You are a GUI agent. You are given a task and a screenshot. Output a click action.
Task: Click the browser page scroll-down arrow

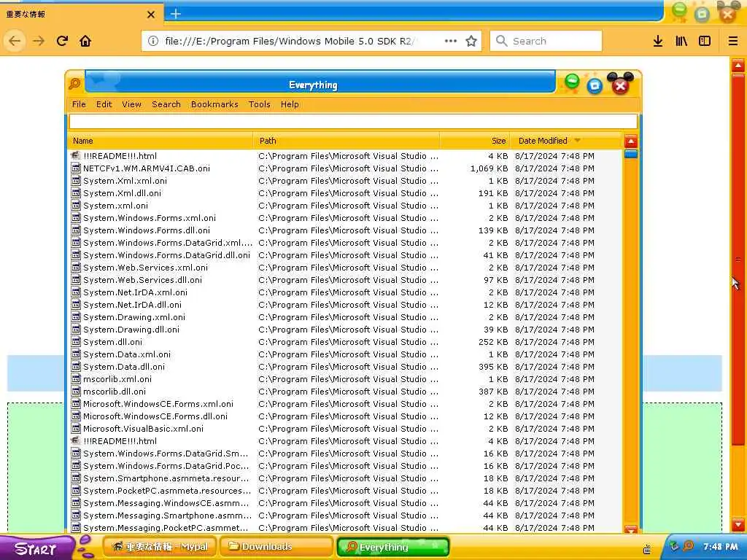[x=738, y=524]
